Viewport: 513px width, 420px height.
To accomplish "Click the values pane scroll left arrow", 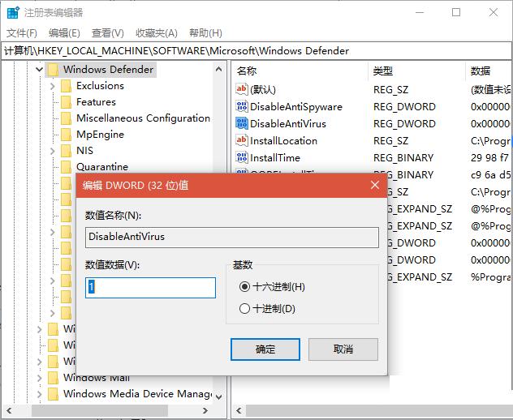I will [x=239, y=410].
